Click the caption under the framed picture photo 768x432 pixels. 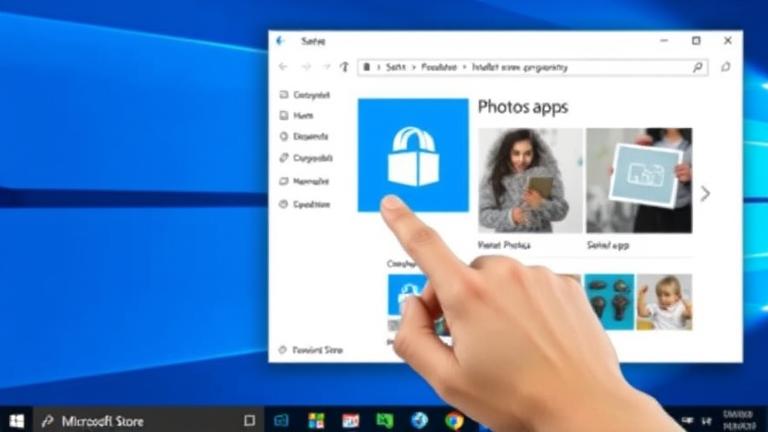[x=608, y=245]
